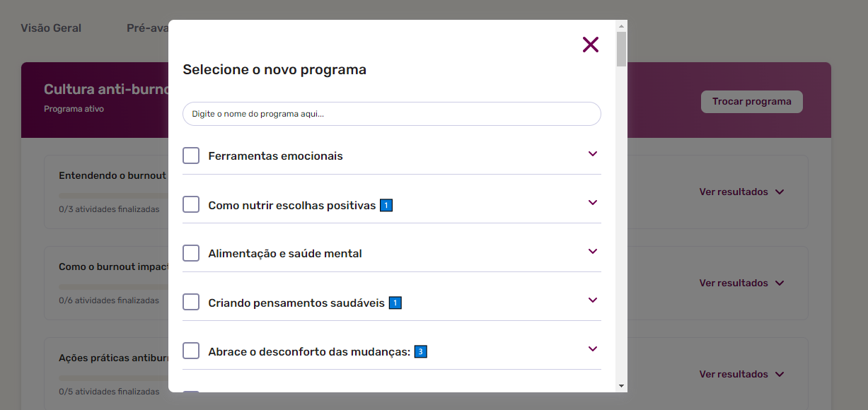This screenshot has width=868, height=410.
Task: Click the blue "3" badge beside Abrace o desconforto
Action: pos(420,351)
